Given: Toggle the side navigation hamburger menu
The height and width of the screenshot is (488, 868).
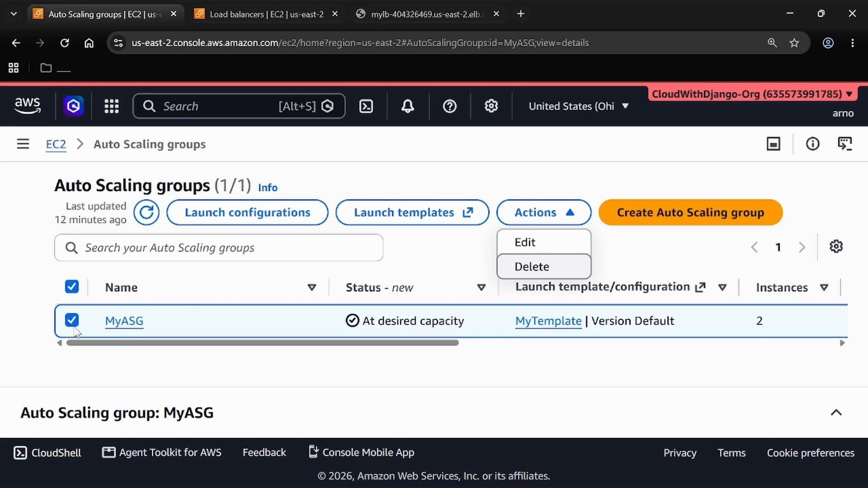Looking at the screenshot, I should click(23, 144).
